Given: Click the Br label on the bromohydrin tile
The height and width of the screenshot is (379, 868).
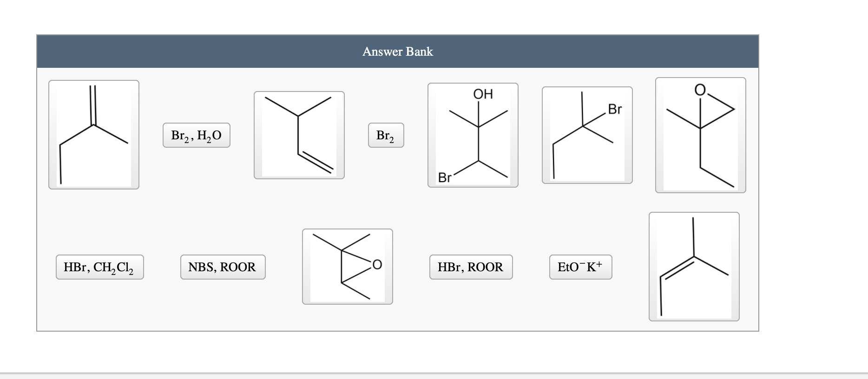Looking at the screenshot, I should coord(445,177).
